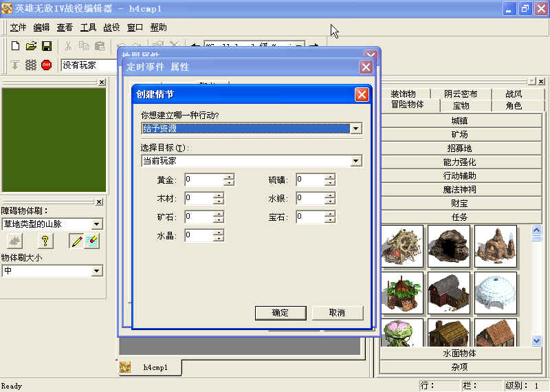
Task: Click the yellow question mark brush icon
Action: coord(45,241)
